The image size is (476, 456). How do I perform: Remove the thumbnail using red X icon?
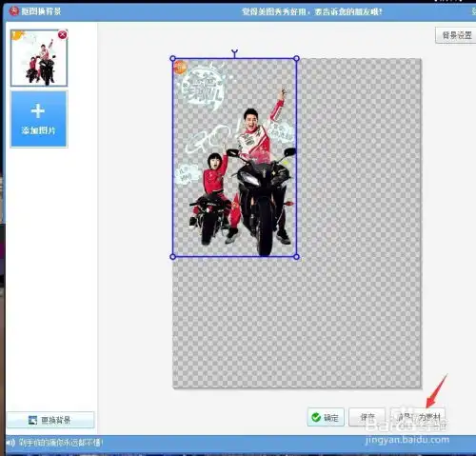(x=63, y=34)
